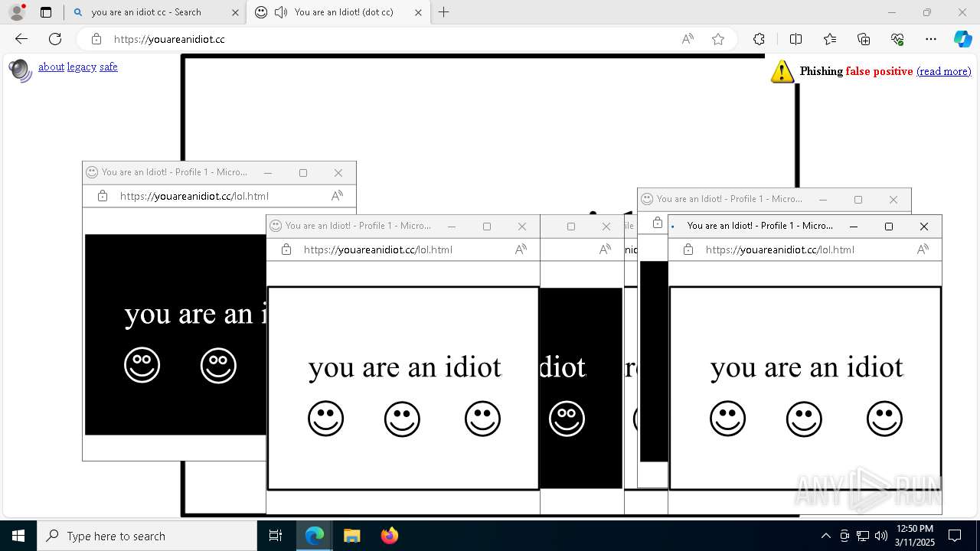Open the 'about' link
This screenshot has width=980, height=551.
tap(51, 67)
